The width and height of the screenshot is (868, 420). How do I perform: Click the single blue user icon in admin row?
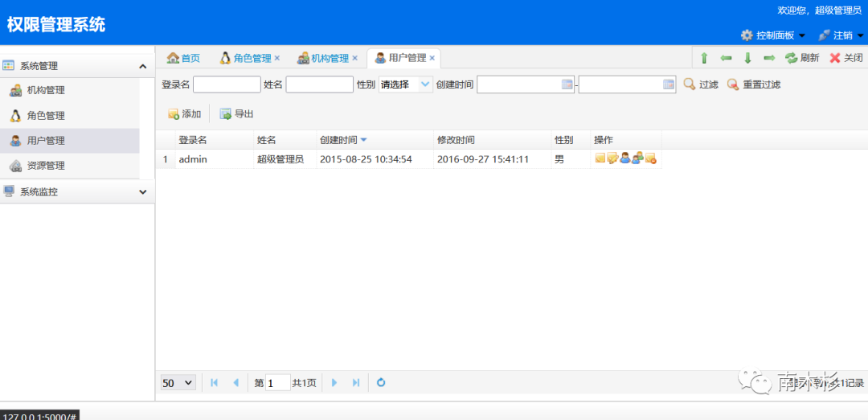[x=625, y=159]
